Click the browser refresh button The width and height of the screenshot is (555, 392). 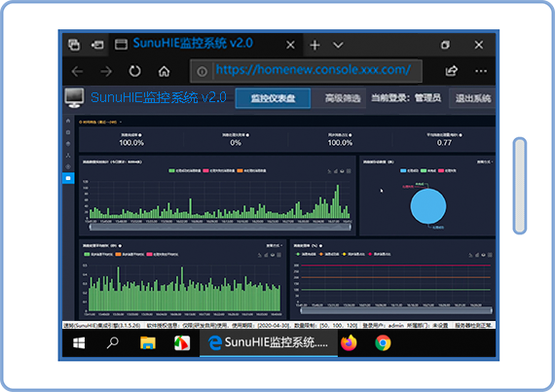(135, 71)
